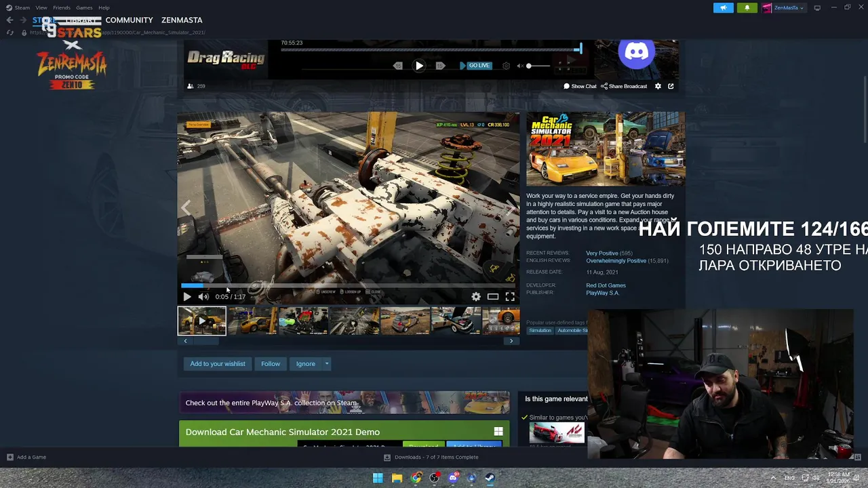Open the broadcast settings cog beside Share Broadcast
This screenshot has width=868, height=488.
[x=658, y=86]
